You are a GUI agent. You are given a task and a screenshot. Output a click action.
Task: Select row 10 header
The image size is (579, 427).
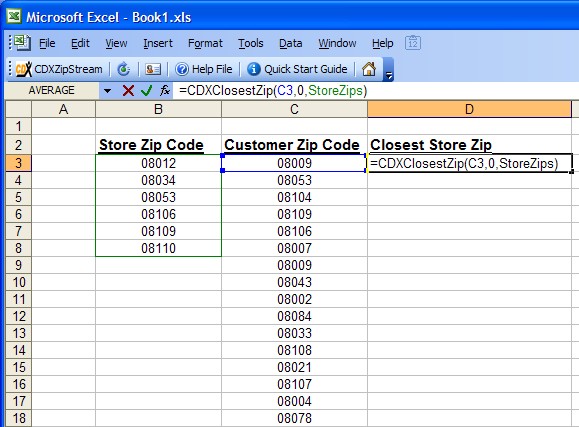18,282
